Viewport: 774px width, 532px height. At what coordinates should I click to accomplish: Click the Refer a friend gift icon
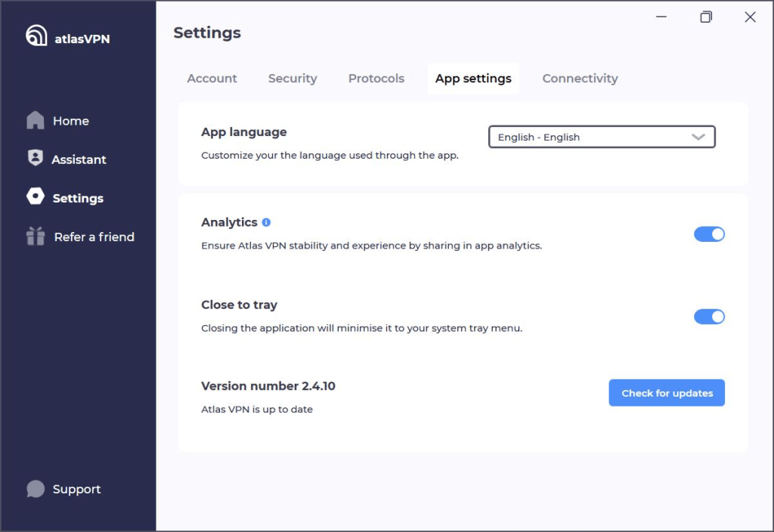coord(36,236)
